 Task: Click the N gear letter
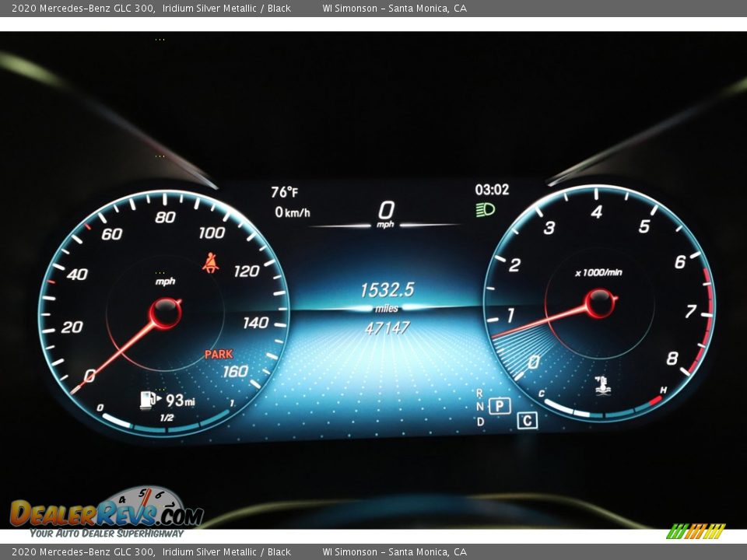(x=480, y=407)
